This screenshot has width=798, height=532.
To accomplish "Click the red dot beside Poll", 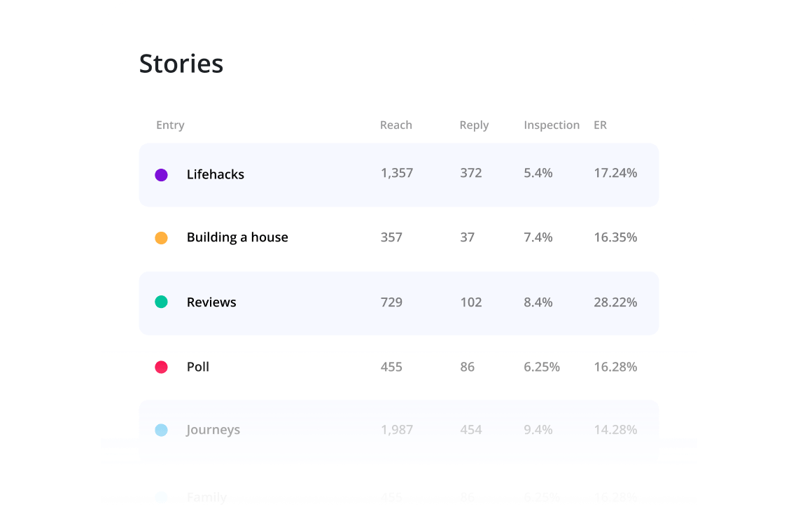I will tap(161, 367).
